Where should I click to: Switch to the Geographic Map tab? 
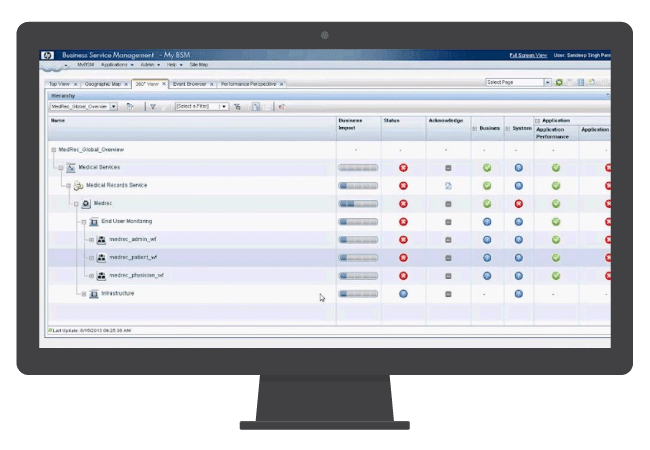[102, 84]
